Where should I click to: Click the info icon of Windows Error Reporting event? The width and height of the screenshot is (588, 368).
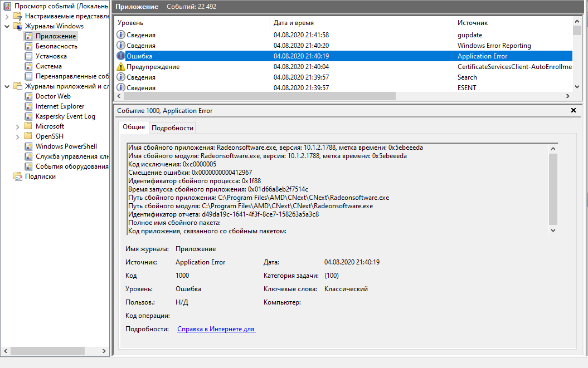pos(121,45)
